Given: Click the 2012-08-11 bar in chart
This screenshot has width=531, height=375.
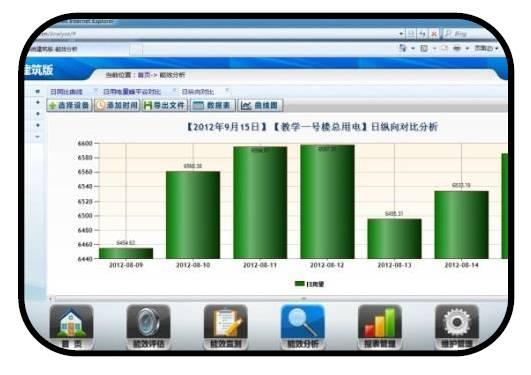Looking at the screenshot, I should tap(260, 203).
